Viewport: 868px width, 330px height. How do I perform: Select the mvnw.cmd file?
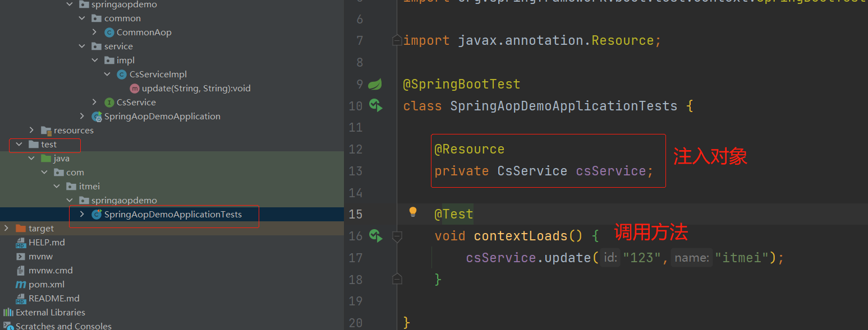pos(50,271)
